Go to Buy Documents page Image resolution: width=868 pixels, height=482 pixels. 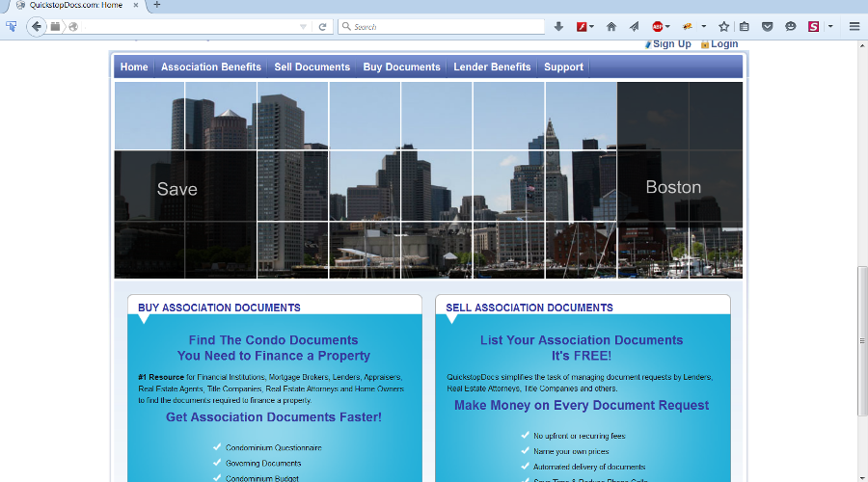402,67
